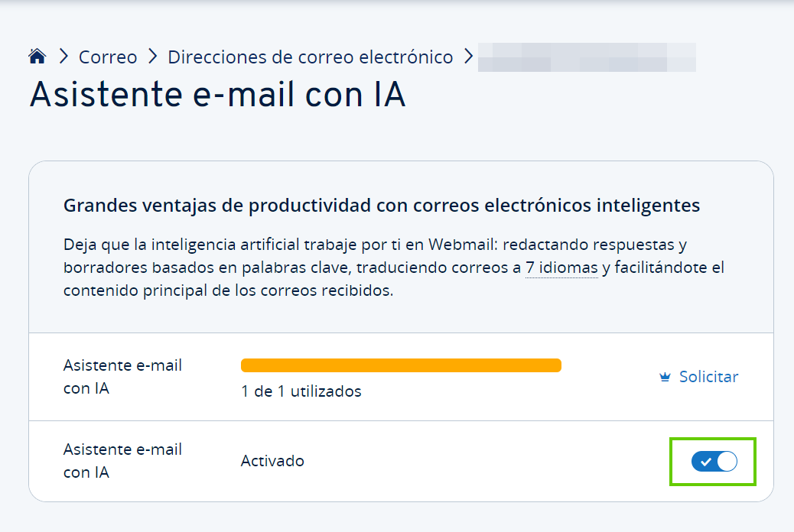794x532 pixels.
Task: Disable the Asistente e-mail con IA toggle
Action: (714, 461)
